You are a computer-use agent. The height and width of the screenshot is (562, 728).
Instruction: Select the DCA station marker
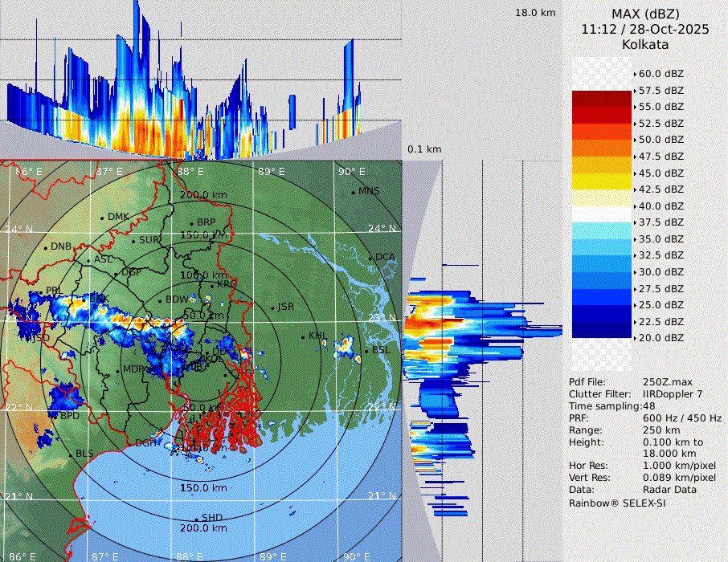coord(370,258)
